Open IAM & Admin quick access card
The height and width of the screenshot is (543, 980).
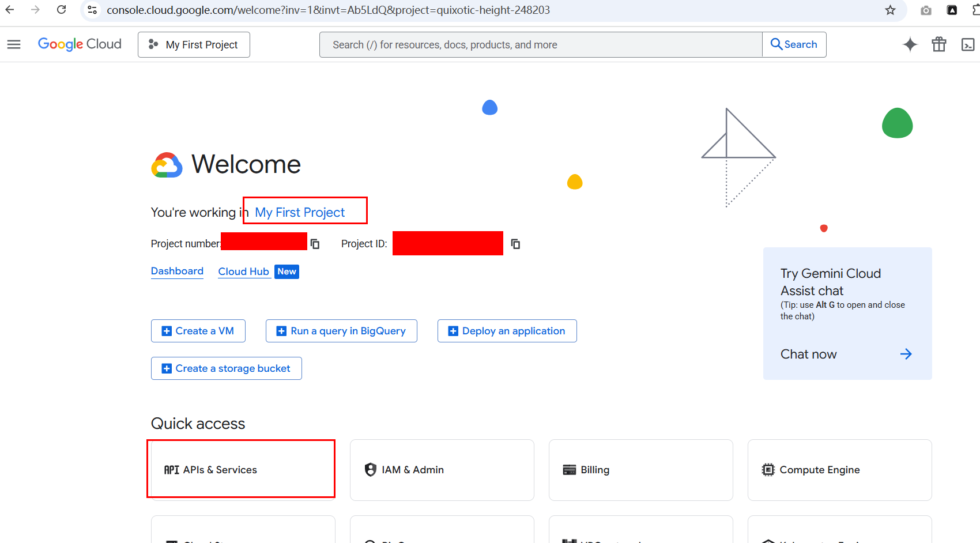coord(442,470)
